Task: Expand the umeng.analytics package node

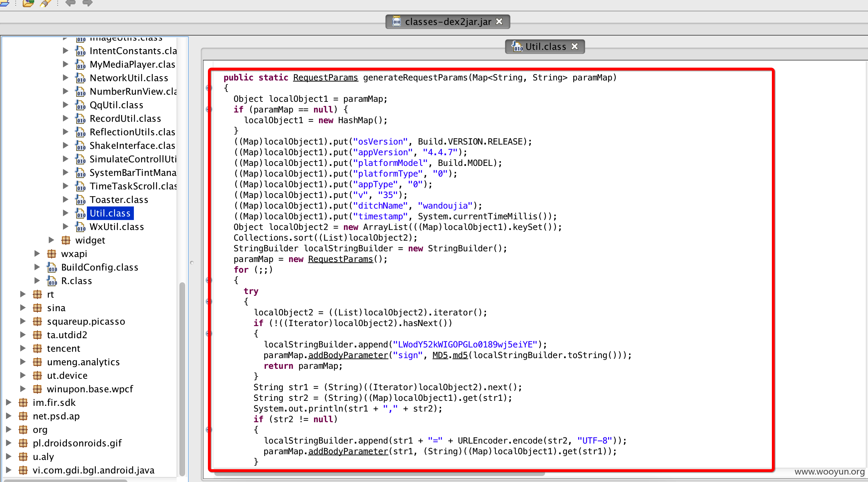Action: (x=23, y=362)
